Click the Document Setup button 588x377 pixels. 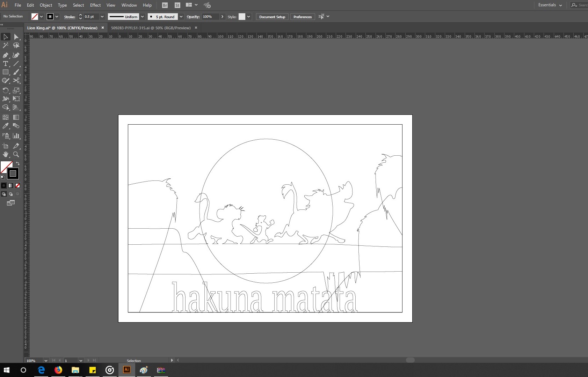click(x=272, y=17)
